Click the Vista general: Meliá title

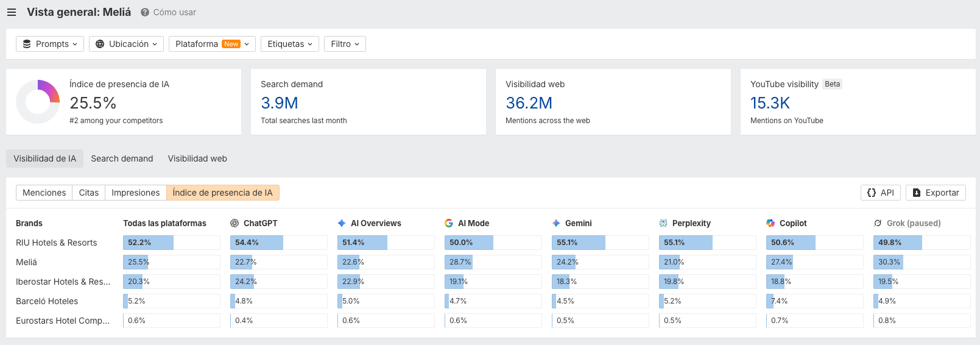click(79, 12)
